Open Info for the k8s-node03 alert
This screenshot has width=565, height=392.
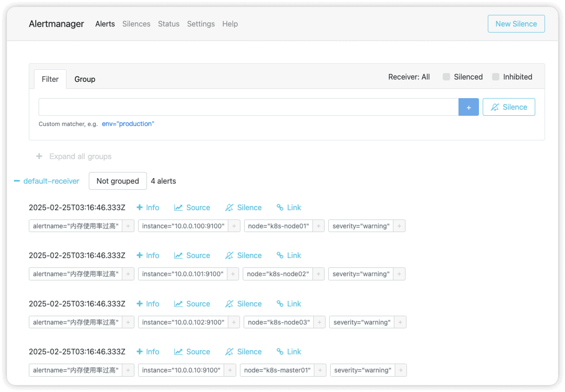(x=148, y=304)
